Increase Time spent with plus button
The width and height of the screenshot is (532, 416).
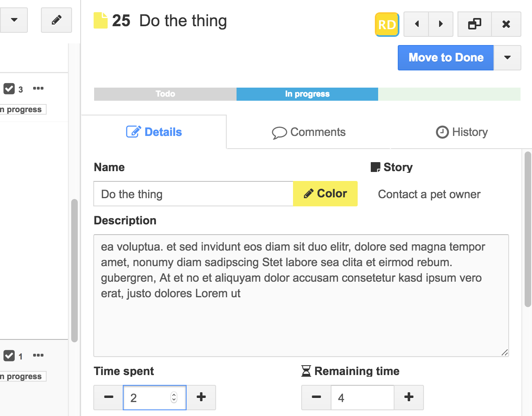coord(201,397)
